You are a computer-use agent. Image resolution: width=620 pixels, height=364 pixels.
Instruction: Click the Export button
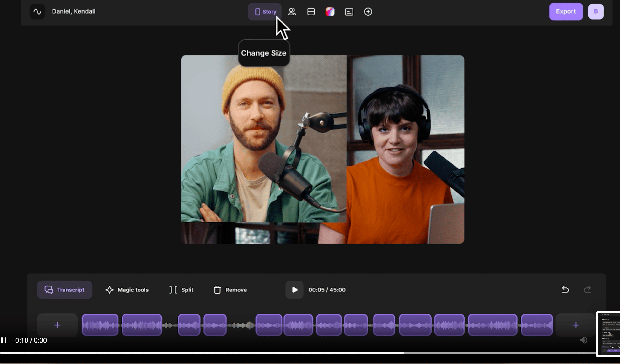tap(566, 11)
